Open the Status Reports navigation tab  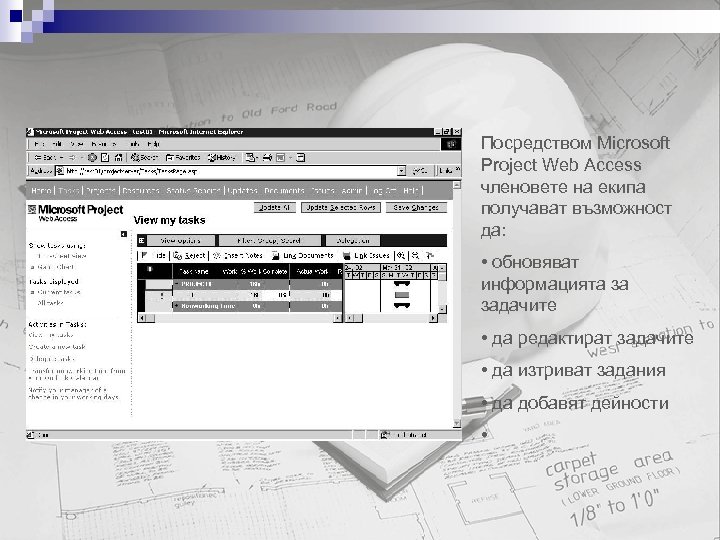193,191
